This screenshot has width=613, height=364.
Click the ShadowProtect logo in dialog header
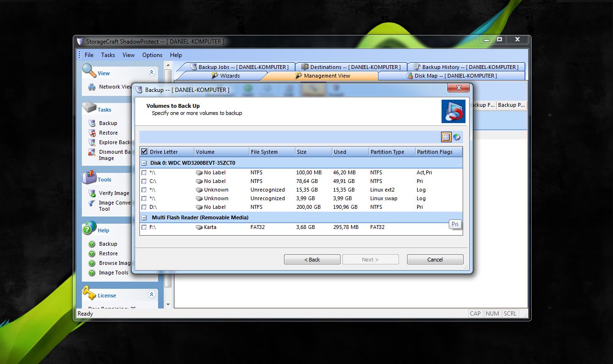[x=453, y=111]
